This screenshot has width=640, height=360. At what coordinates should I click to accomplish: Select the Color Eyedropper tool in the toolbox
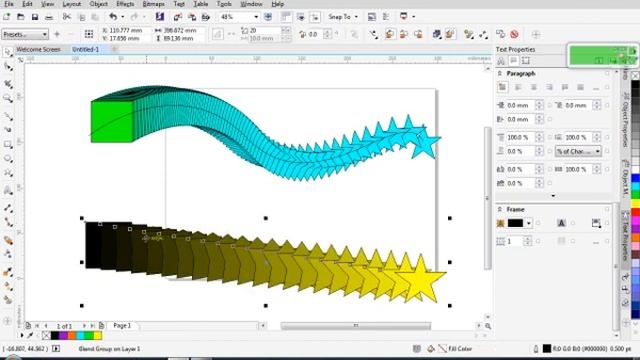[x=8, y=272]
